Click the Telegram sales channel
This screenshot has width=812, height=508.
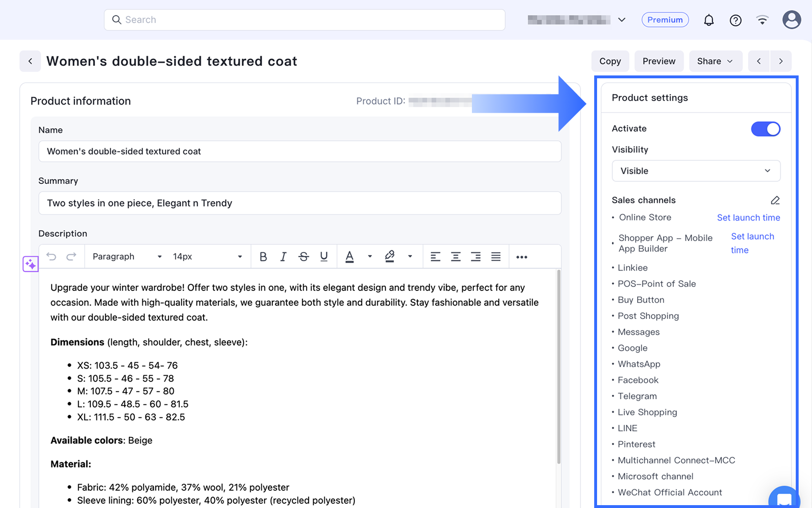[x=637, y=396]
